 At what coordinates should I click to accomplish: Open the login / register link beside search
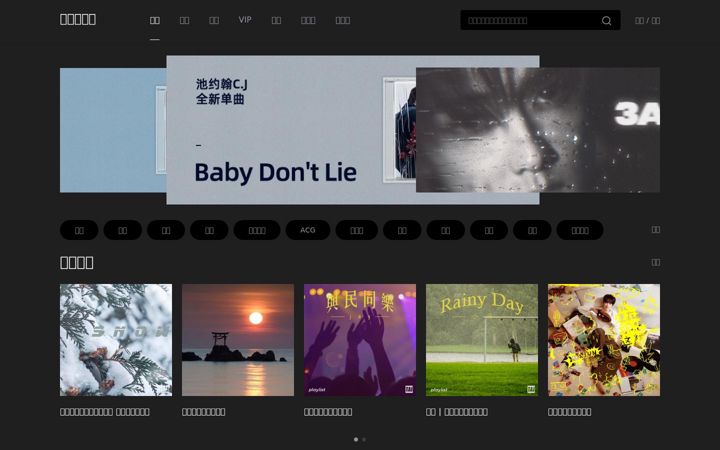click(x=647, y=20)
